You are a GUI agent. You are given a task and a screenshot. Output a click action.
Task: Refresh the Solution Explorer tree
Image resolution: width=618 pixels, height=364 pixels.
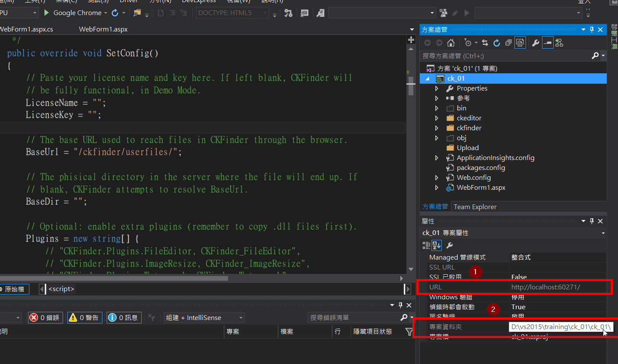(x=497, y=43)
